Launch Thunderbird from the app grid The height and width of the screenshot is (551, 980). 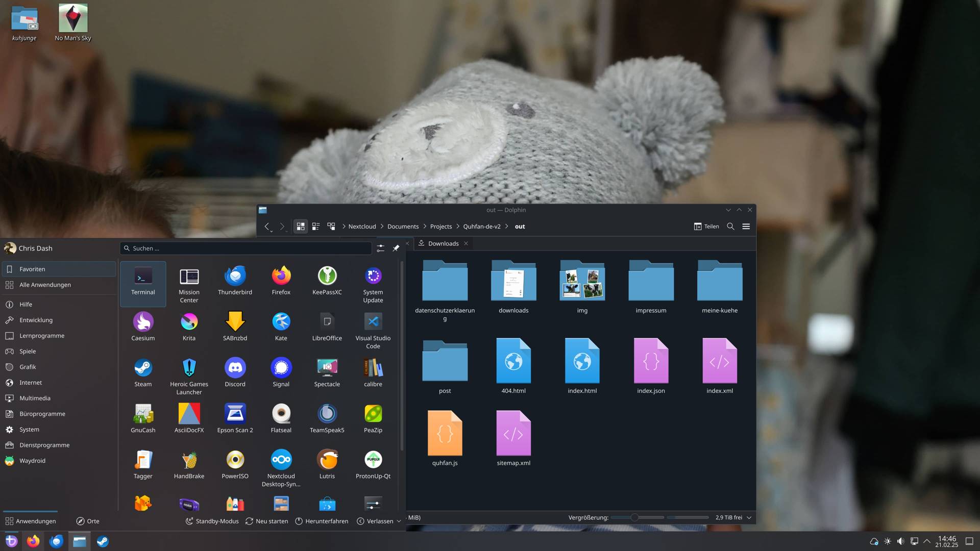tap(235, 284)
